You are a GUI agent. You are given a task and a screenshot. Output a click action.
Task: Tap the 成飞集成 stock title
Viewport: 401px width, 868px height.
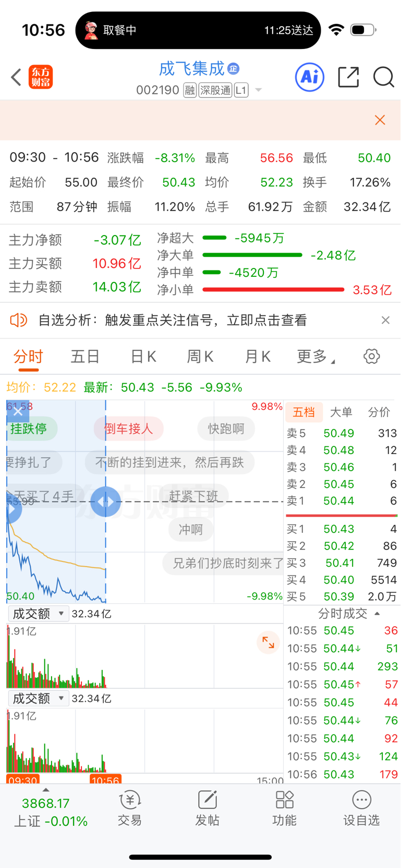pos(191,68)
